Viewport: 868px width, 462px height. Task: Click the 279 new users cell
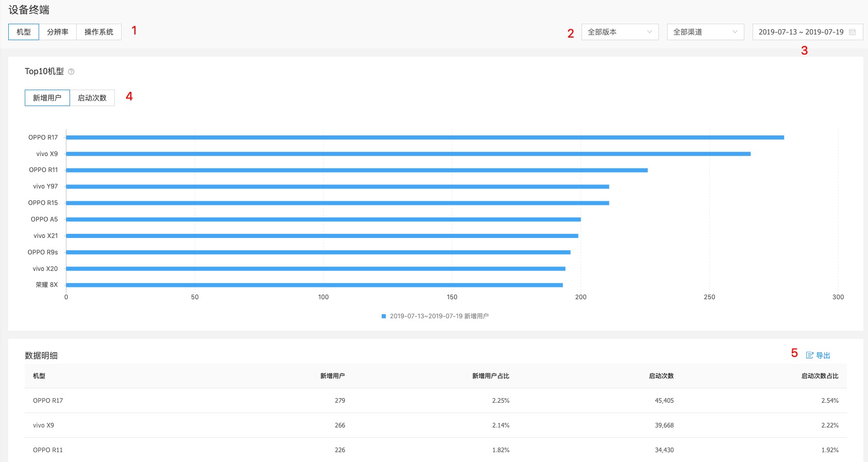pos(340,401)
